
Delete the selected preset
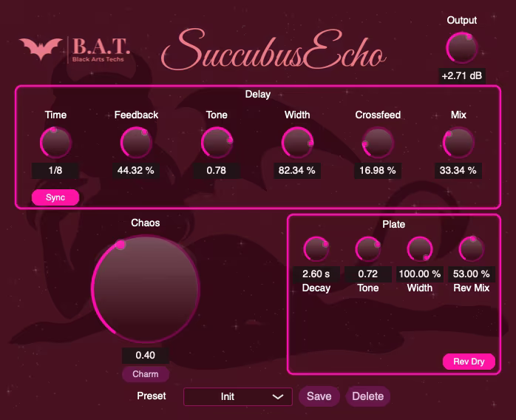(x=367, y=396)
